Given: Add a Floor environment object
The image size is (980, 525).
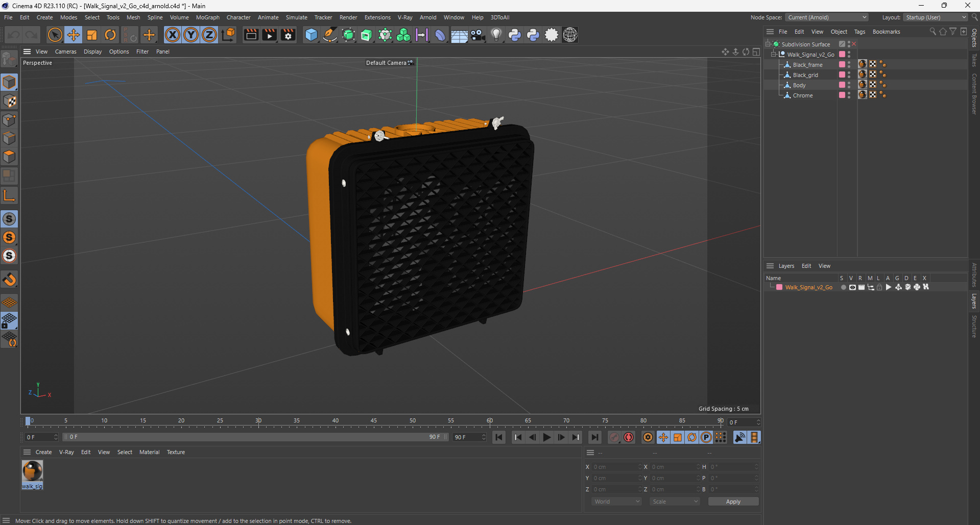Looking at the screenshot, I should pyautogui.click(x=459, y=35).
